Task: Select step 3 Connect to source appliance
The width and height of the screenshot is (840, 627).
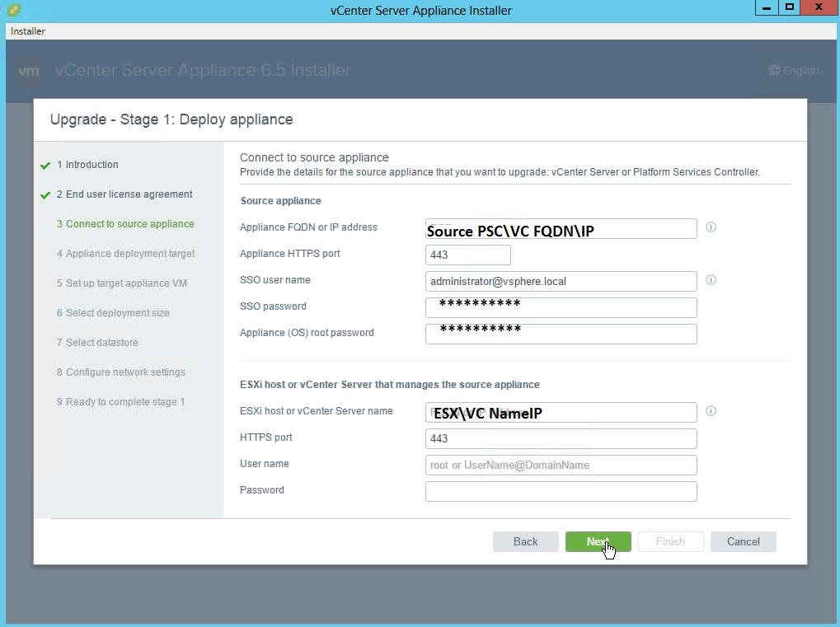Action: 129,224
